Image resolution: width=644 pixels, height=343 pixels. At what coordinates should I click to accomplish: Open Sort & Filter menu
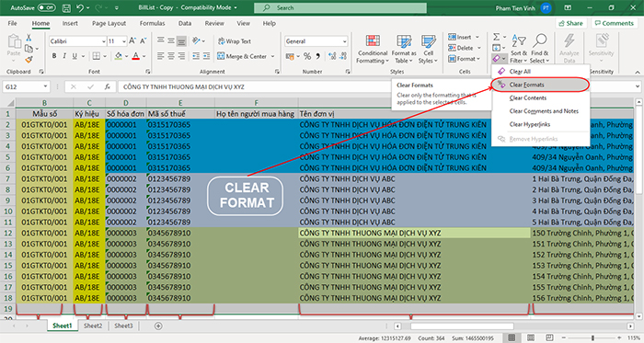click(519, 49)
